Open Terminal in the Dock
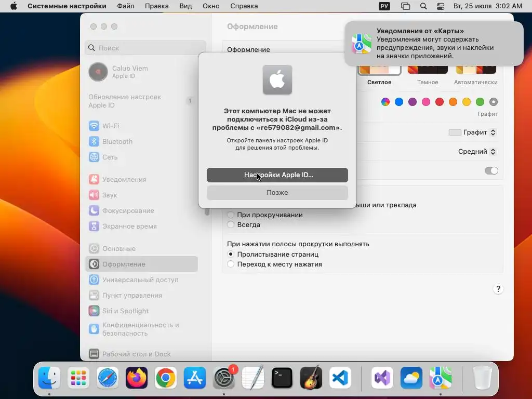This screenshot has height=399, width=532. (x=282, y=378)
